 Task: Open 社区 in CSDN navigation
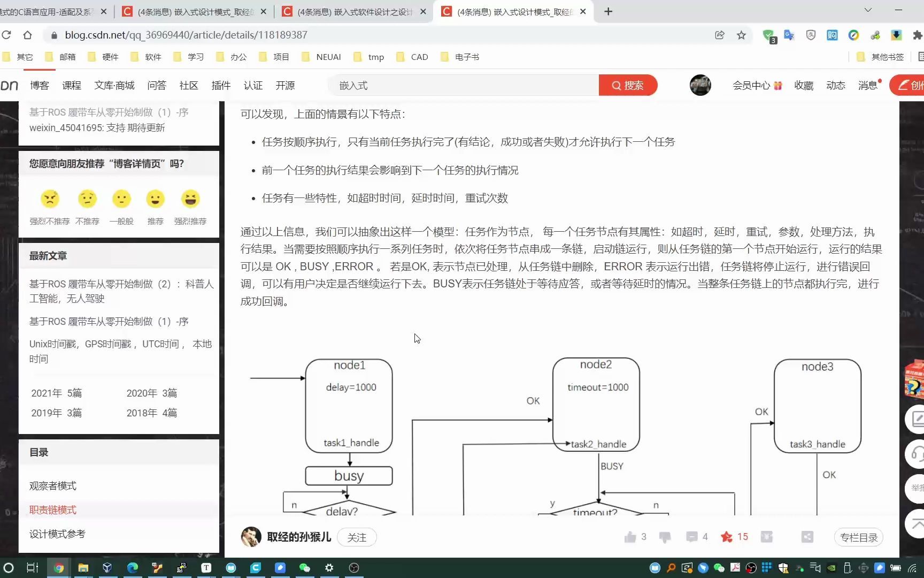189,85
